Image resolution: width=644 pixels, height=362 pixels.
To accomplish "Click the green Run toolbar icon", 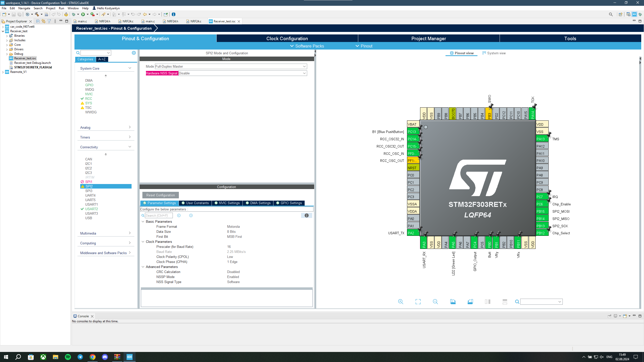I will tap(84, 14).
